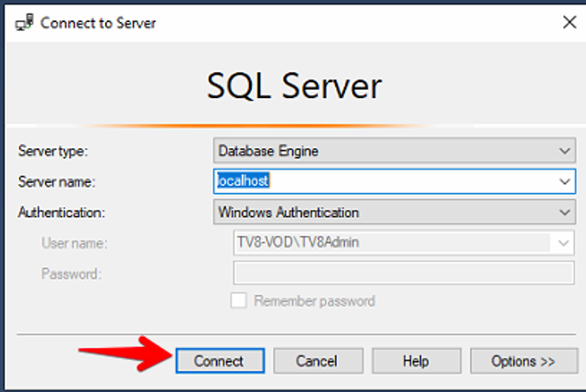This screenshot has width=586, height=392.
Task: Click the "Server name:" label
Action: pos(57,182)
